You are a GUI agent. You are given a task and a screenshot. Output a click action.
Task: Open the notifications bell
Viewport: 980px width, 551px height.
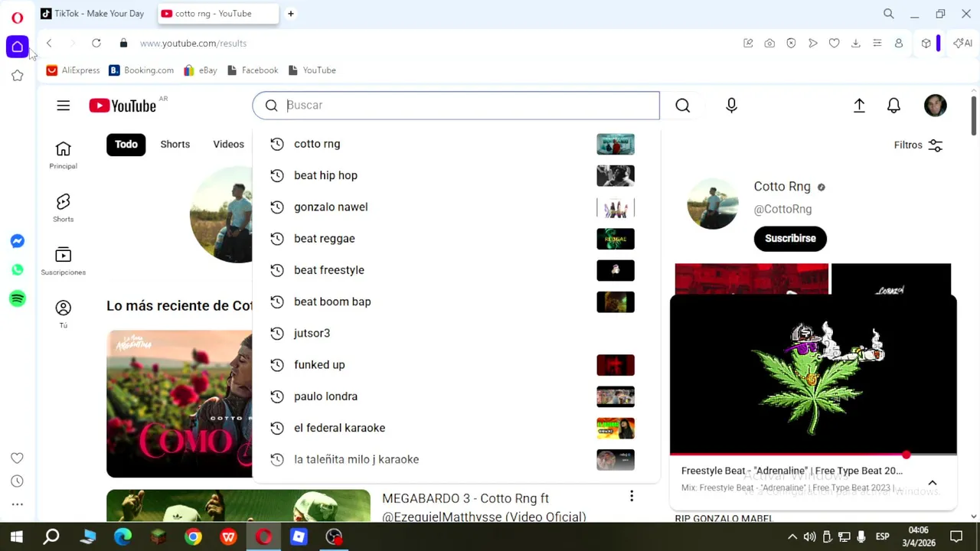pyautogui.click(x=893, y=106)
